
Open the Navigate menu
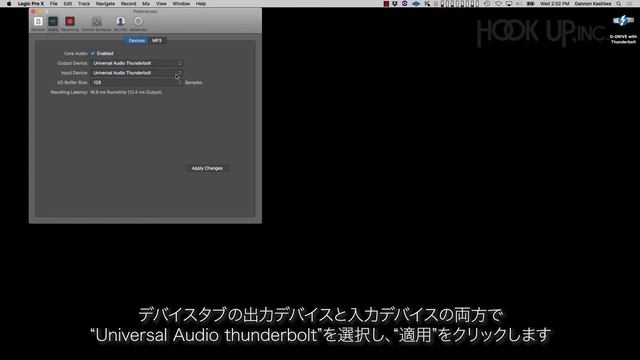105,4
